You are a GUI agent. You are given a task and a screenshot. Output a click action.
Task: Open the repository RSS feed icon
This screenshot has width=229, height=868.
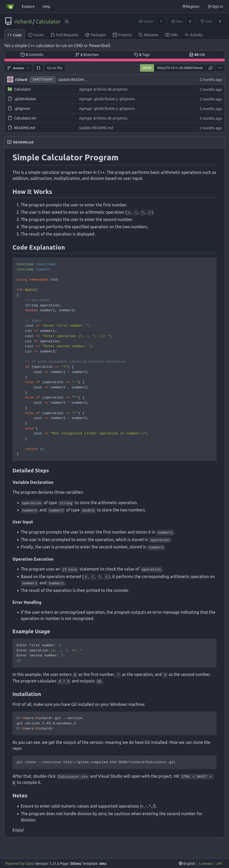pos(67,22)
